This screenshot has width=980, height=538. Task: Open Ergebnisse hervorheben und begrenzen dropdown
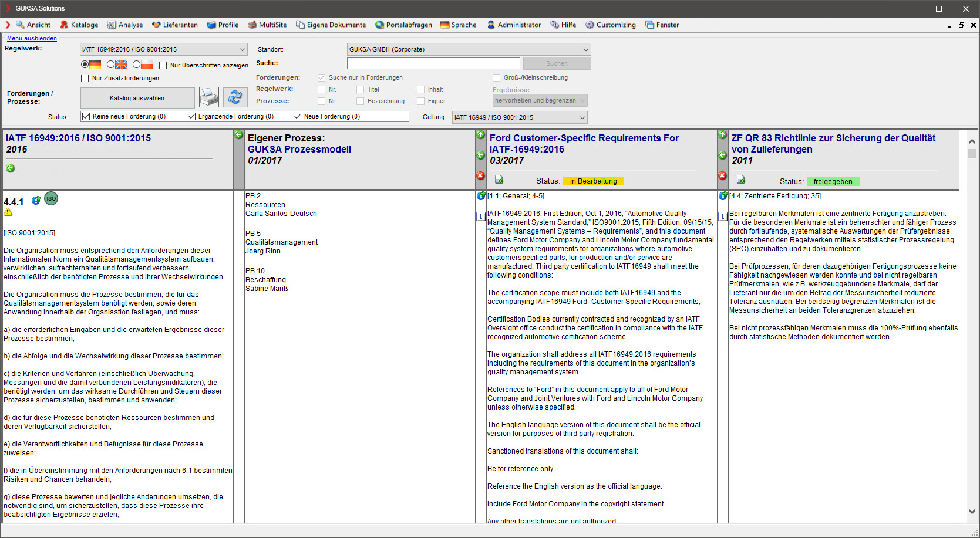[540, 100]
